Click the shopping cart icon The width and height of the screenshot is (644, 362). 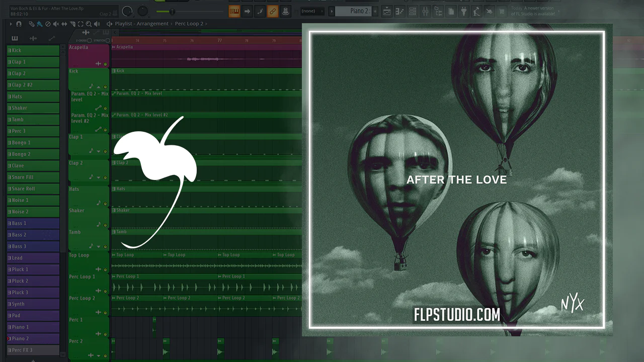click(x=502, y=11)
